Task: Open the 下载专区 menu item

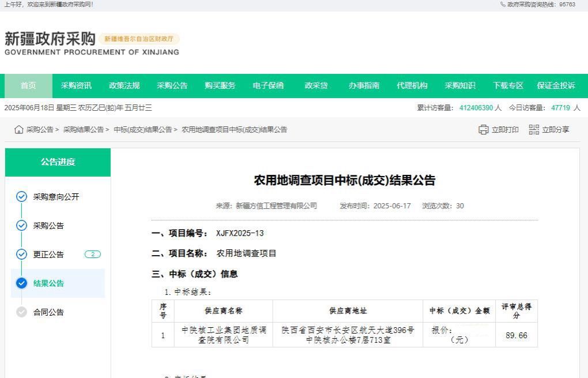Action: [508, 86]
